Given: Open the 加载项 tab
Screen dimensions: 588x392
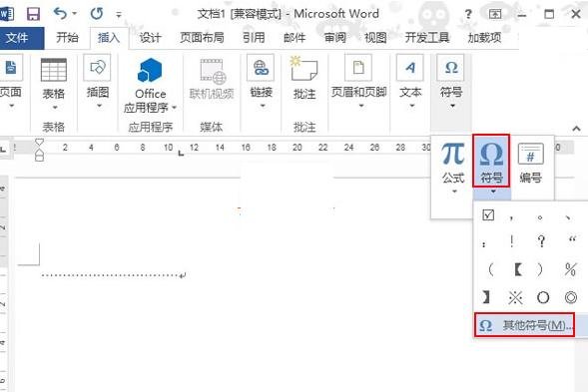Looking at the screenshot, I should pos(484,38).
